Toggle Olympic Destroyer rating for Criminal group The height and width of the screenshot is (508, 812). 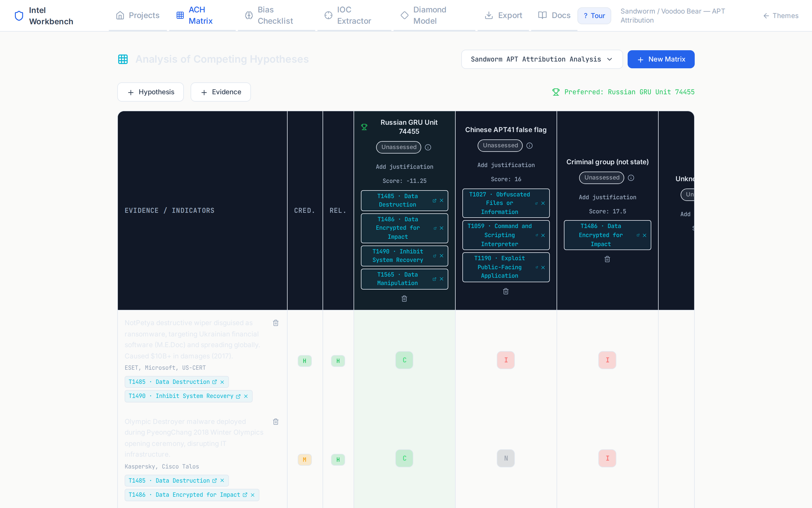coord(607,458)
